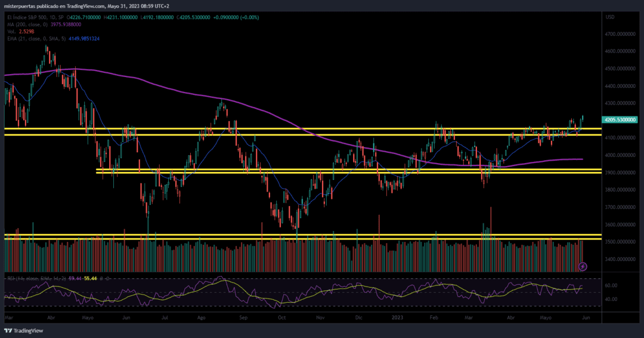Click the Vol. 2.529B volume legend
This screenshot has width=644, height=338.
[x=20, y=32]
